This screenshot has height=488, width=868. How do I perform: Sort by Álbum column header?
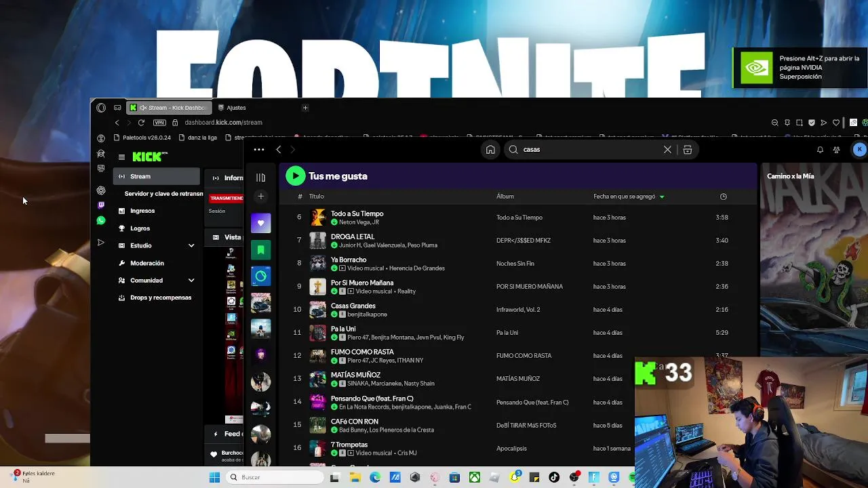505,197
